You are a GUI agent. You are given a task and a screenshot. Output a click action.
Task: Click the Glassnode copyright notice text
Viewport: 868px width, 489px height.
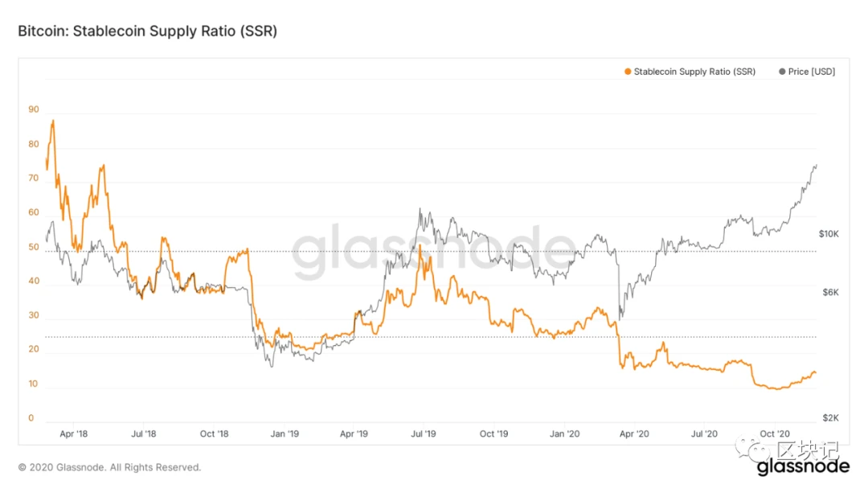[109, 467]
